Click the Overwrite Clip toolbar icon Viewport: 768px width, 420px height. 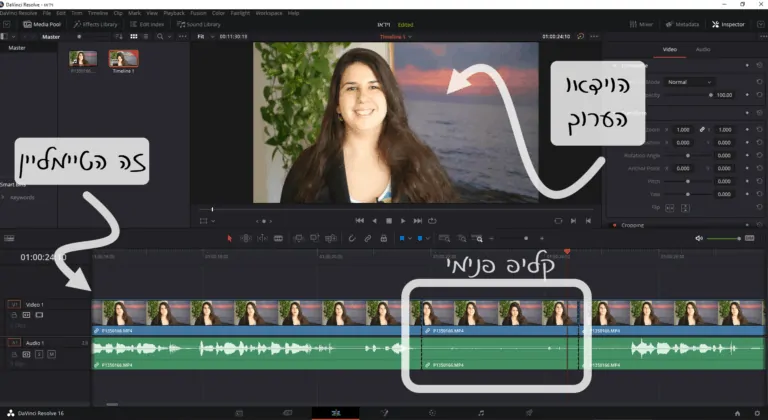point(314,238)
